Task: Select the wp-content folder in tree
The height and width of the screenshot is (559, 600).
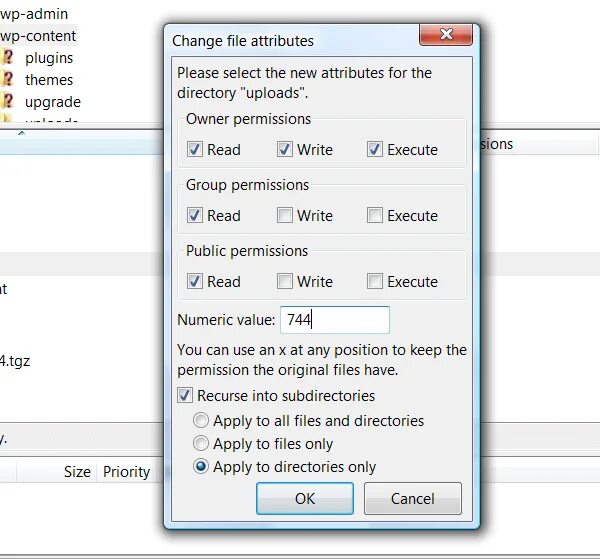Action: [38, 36]
